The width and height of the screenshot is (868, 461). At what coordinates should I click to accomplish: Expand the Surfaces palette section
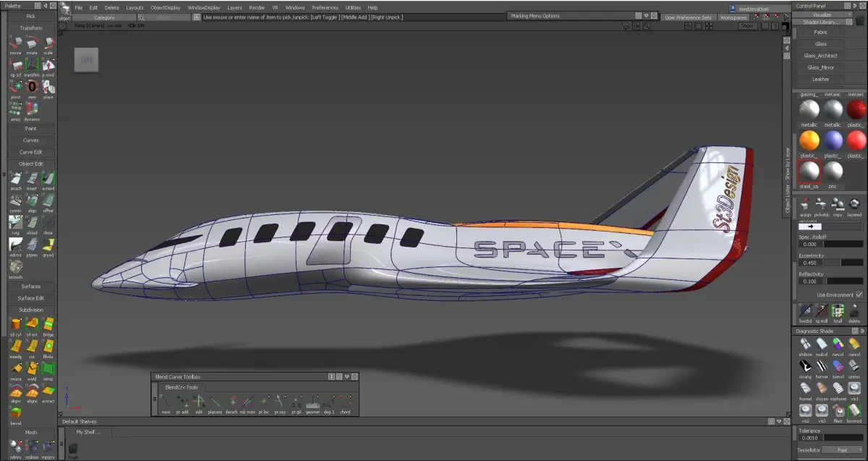tap(31, 286)
